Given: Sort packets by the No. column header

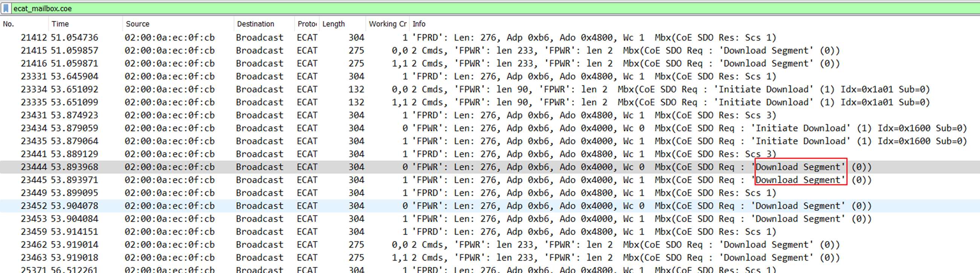Looking at the screenshot, I should [x=8, y=24].
